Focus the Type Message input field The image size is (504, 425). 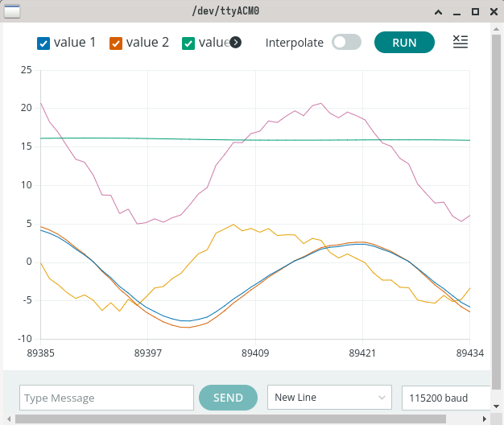pos(106,398)
